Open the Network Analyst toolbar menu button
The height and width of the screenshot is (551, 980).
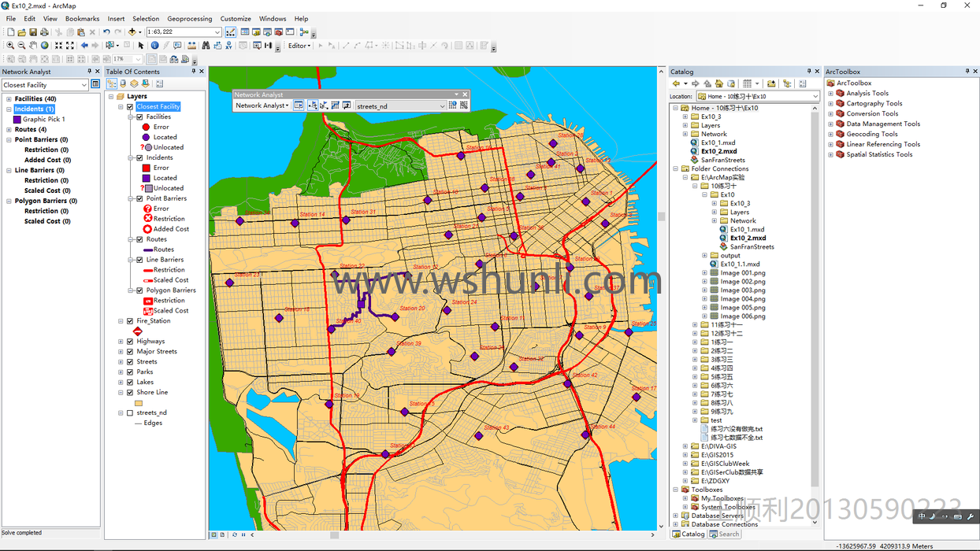click(x=262, y=105)
